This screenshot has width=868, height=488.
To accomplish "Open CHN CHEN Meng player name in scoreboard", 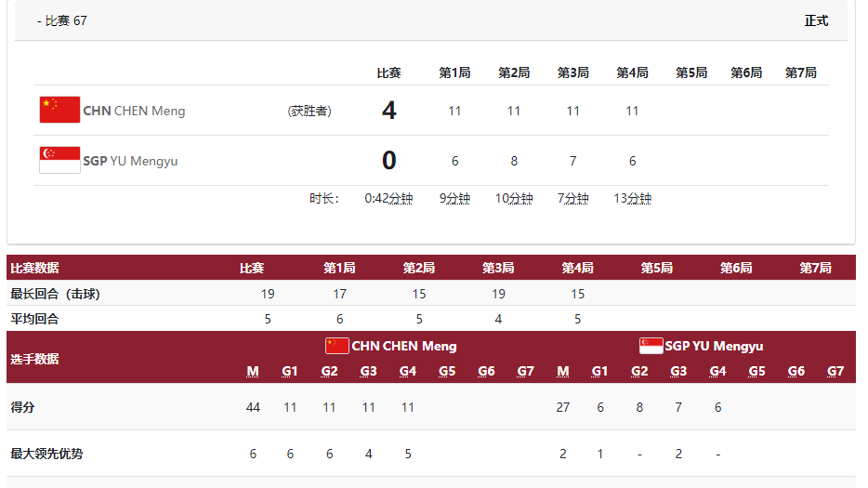I will (134, 111).
